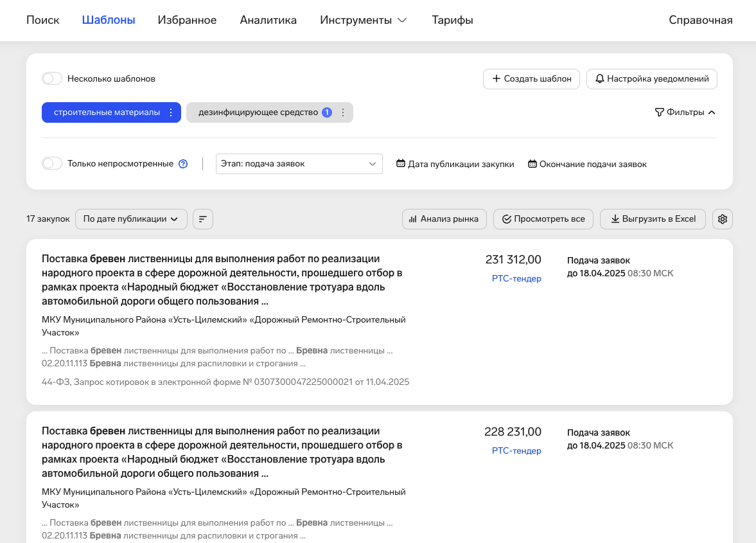Switch to the Поиск section
756x543 pixels.
coord(42,20)
